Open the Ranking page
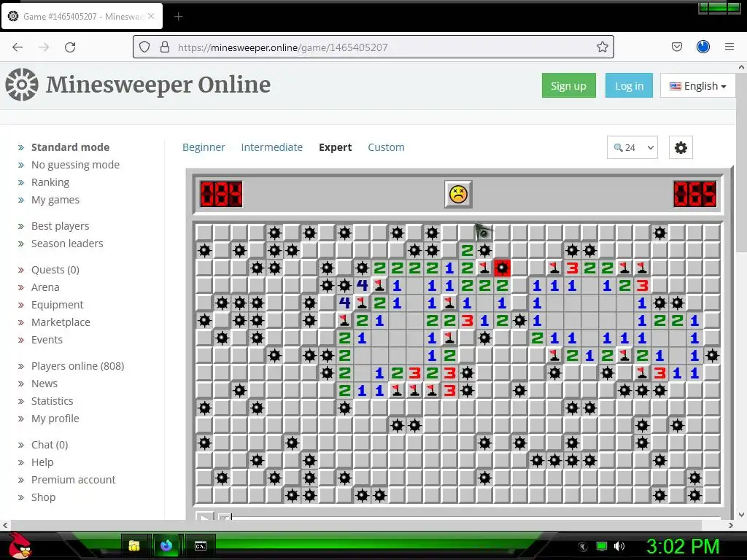Screen dimensions: 747x560 point(50,182)
